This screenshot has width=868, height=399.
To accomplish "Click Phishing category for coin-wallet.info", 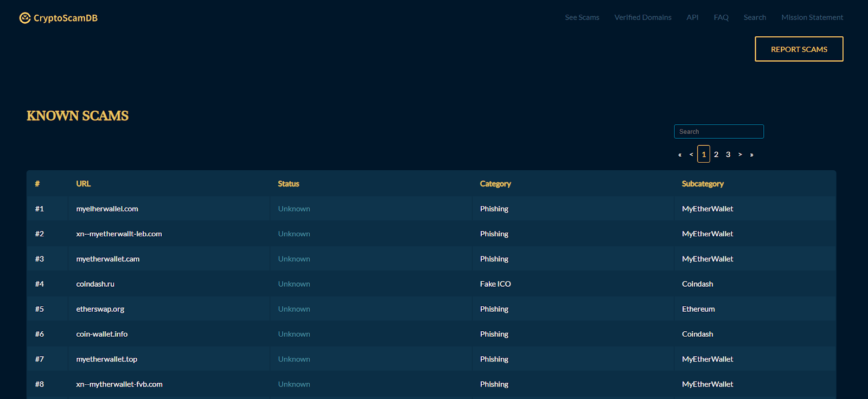I will (x=494, y=334).
